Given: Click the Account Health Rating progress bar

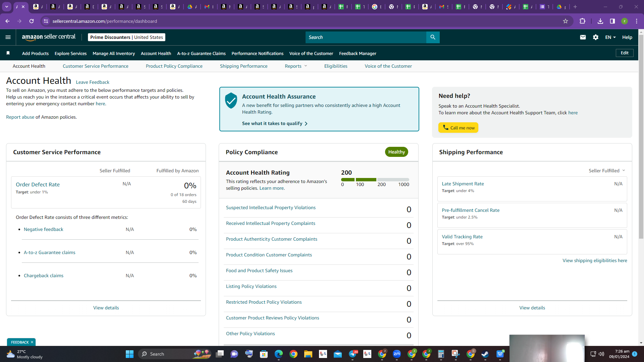Looking at the screenshot, I should pos(375,180).
